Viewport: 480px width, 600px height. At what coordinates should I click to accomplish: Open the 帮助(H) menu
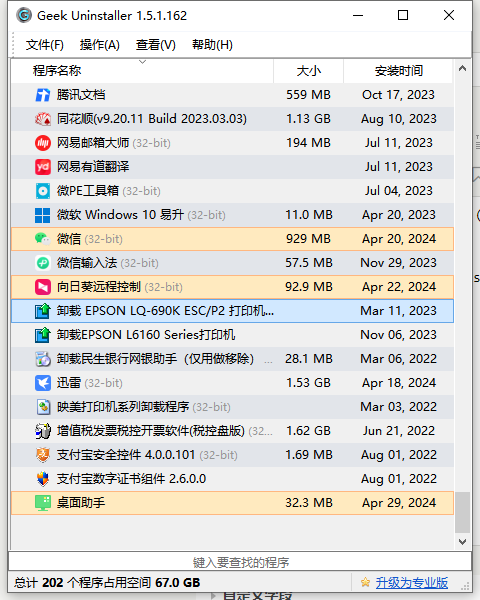pyautogui.click(x=212, y=45)
